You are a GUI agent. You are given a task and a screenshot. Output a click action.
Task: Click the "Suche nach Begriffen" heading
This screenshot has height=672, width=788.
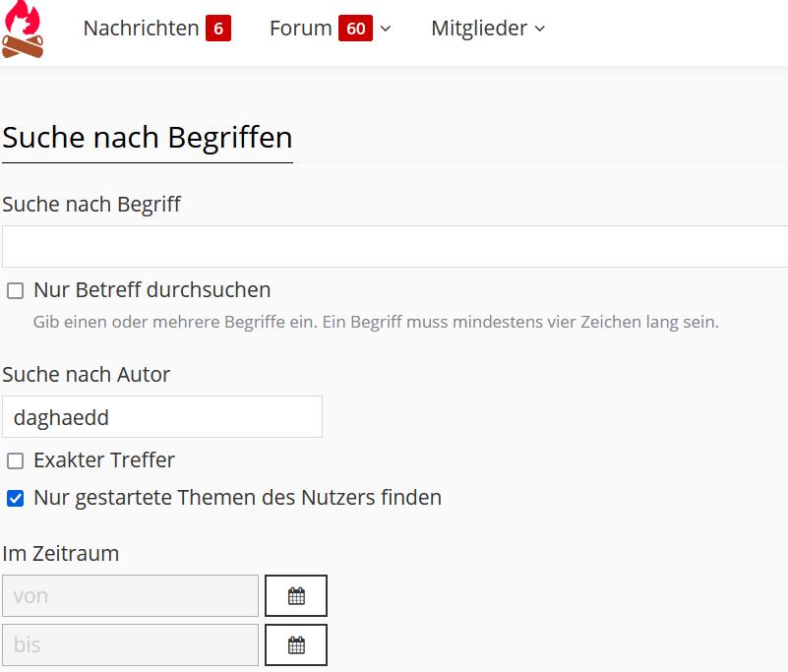tap(148, 137)
